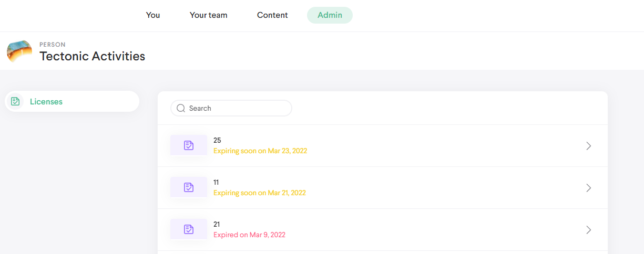Screen dimensions: 644x254
Task: Click the license icon for entry 11
Action: point(189,187)
